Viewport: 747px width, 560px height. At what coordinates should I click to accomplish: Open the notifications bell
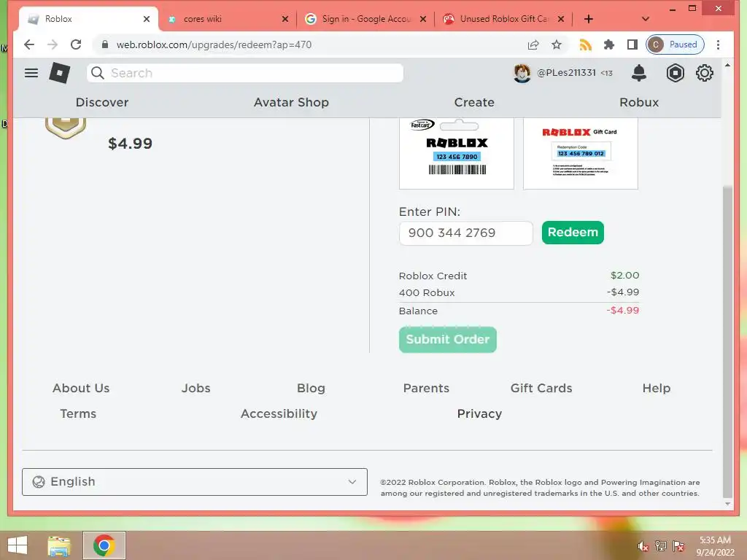coord(638,73)
